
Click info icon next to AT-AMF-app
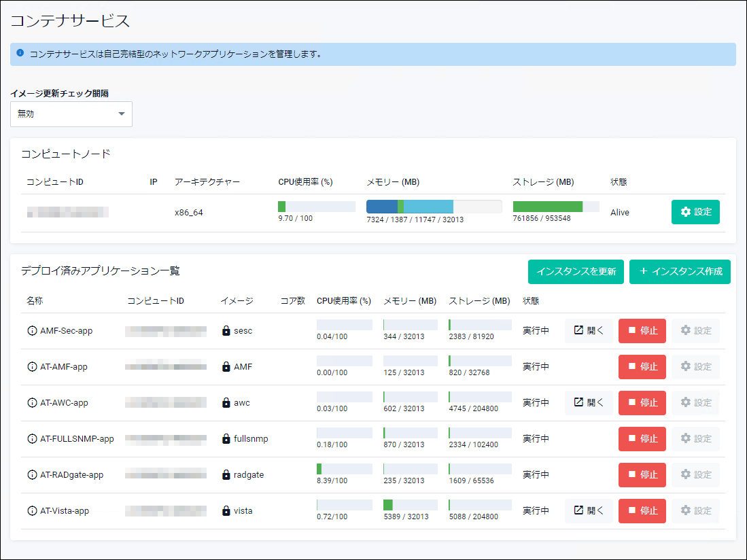pos(32,367)
